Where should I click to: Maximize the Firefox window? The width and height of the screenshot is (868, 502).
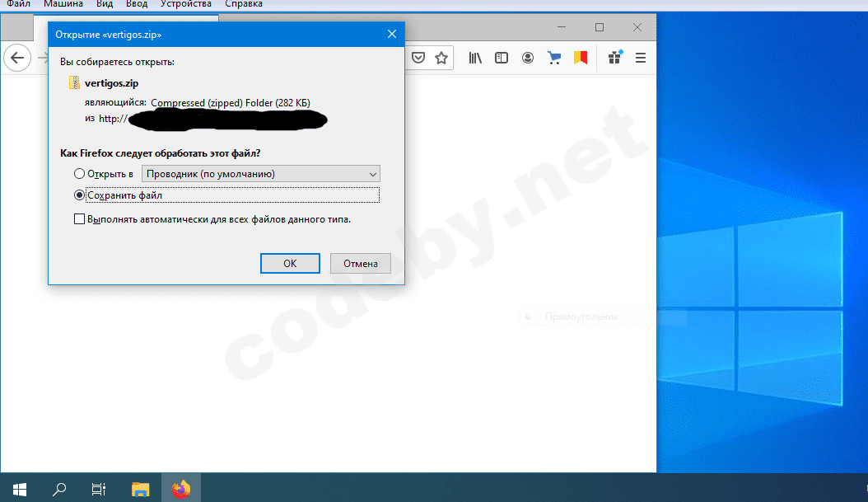(600, 27)
